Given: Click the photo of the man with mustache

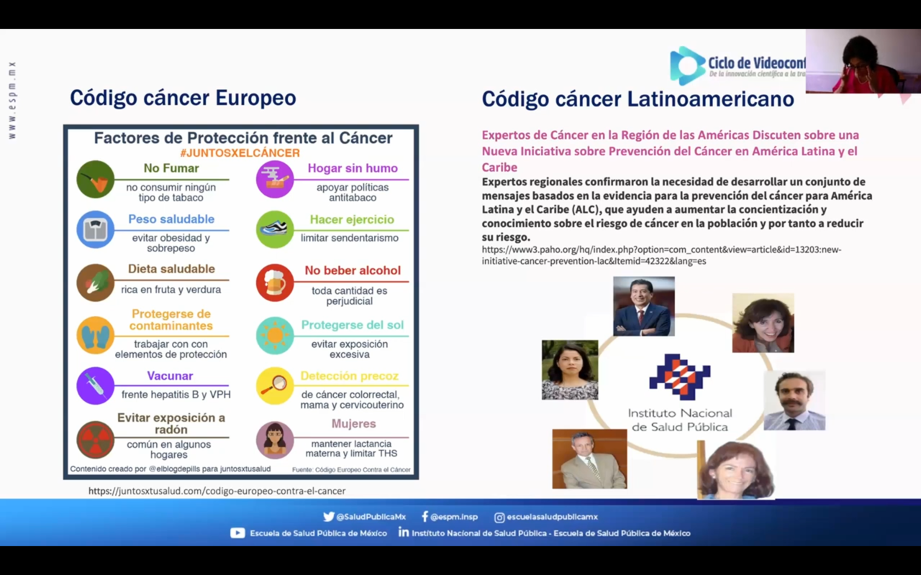Looking at the screenshot, I should coord(794,400).
